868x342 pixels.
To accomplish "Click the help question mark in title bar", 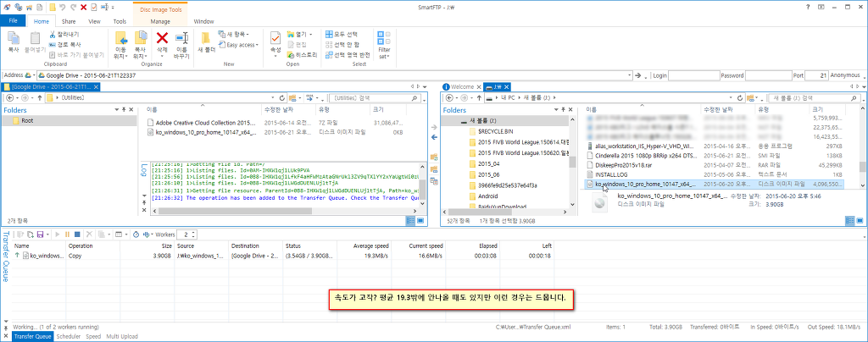I will point(808,7).
